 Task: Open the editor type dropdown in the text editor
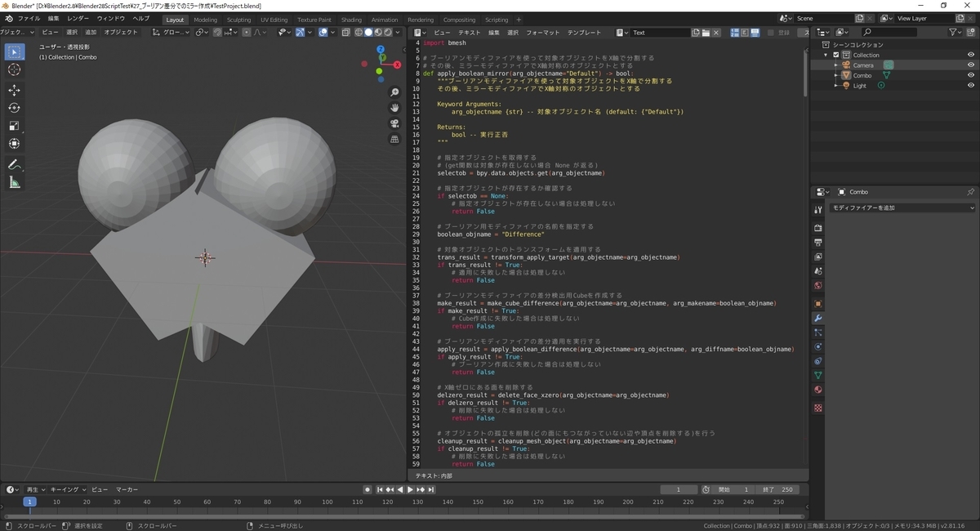tap(417, 33)
